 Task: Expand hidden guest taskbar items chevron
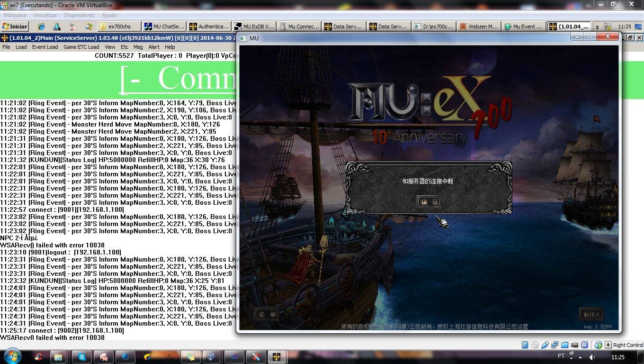coord(597,27)
